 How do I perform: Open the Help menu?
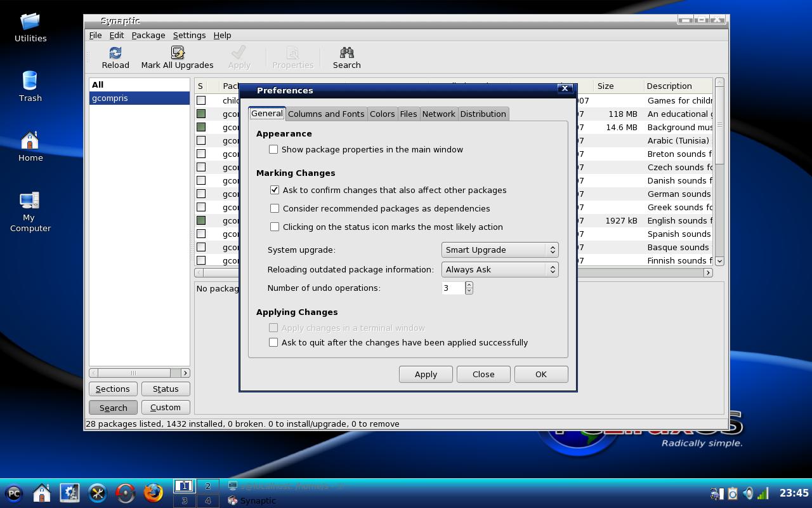[222, 35]
